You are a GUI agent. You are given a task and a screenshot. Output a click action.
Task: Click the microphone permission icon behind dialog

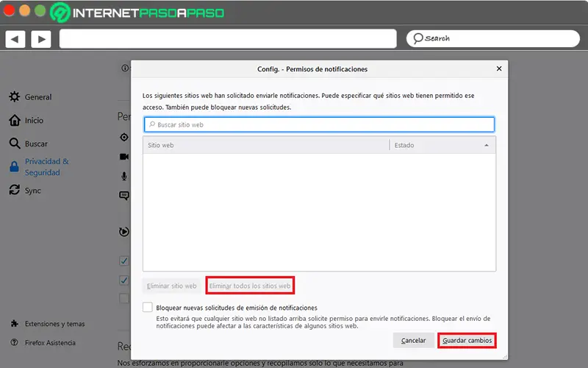click(x=124, y=176)
